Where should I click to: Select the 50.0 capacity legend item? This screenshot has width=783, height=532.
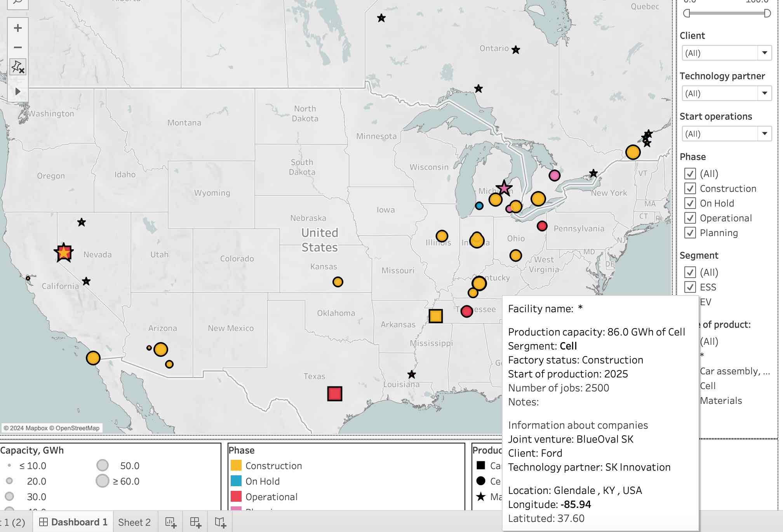[118, 465]
